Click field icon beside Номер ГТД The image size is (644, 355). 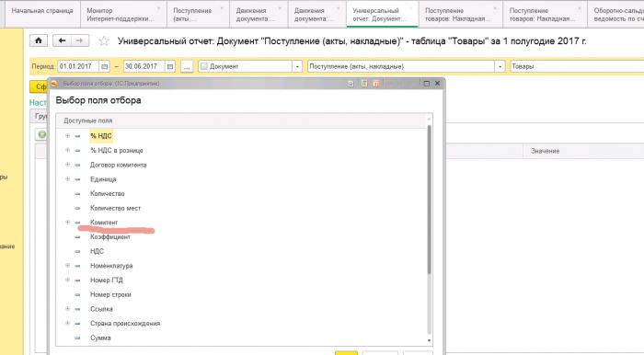pyautogui.click(x=77, y=281)
